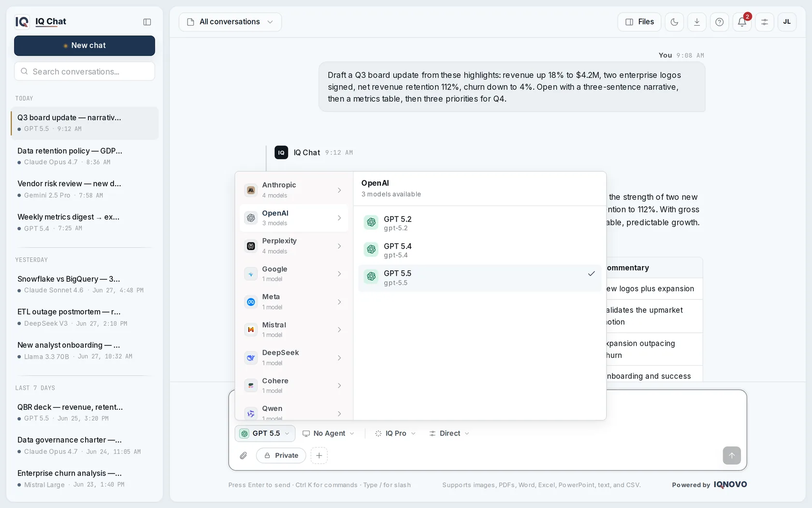Choose the GPT 5.2 model
This screenshot has height=508, width=812.
[480, 223]
